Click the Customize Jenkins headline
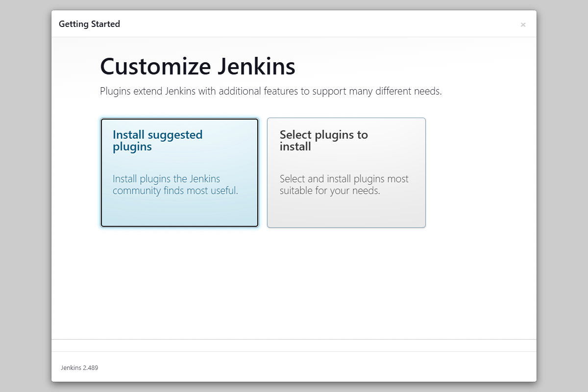588x392 pixels. 197,66
